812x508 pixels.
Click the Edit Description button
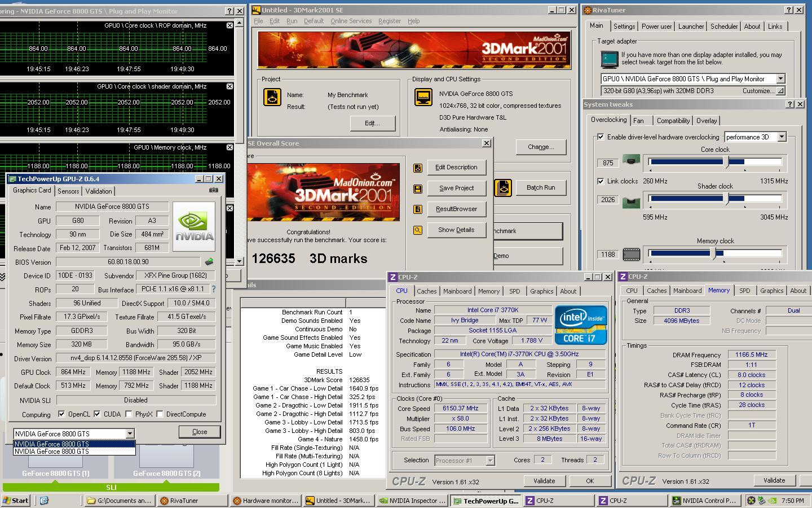click(456, 168)
